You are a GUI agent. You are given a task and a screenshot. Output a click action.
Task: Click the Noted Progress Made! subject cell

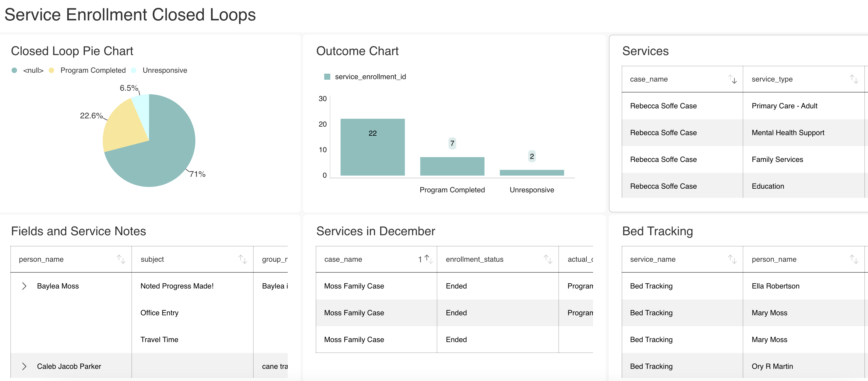(x=177, y=286)
